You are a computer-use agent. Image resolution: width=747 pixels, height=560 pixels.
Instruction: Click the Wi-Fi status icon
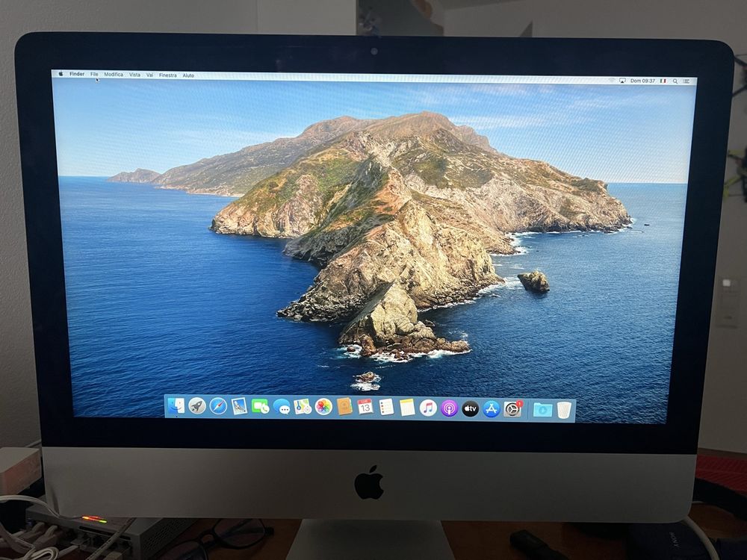point(612,81)
